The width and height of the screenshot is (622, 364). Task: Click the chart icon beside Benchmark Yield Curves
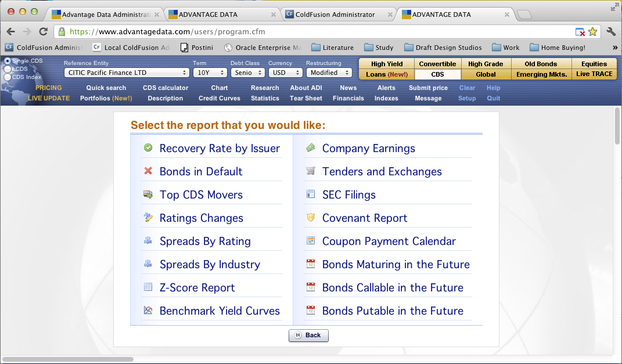(148, 310)
